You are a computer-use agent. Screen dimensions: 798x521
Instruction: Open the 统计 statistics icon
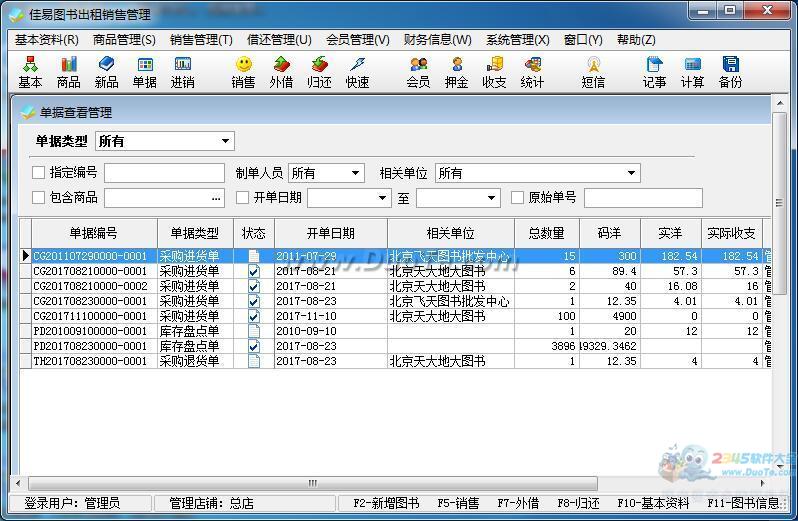532,72
